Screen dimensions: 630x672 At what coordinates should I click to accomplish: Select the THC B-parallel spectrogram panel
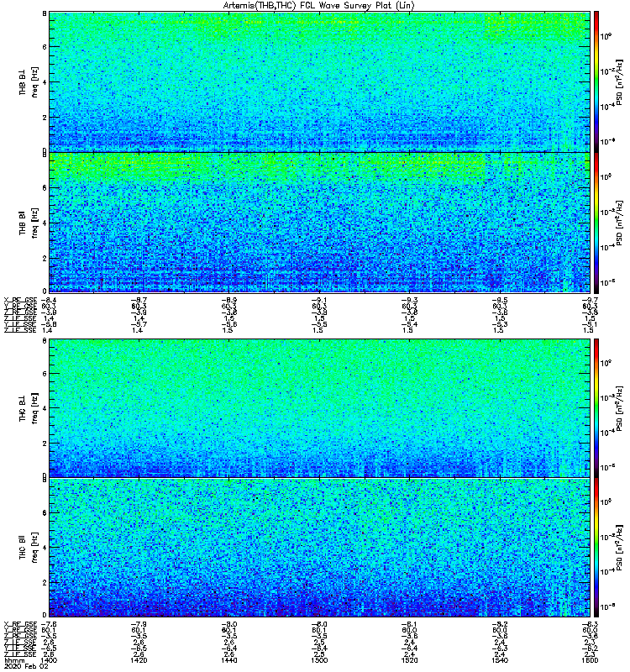click(320, 548)
